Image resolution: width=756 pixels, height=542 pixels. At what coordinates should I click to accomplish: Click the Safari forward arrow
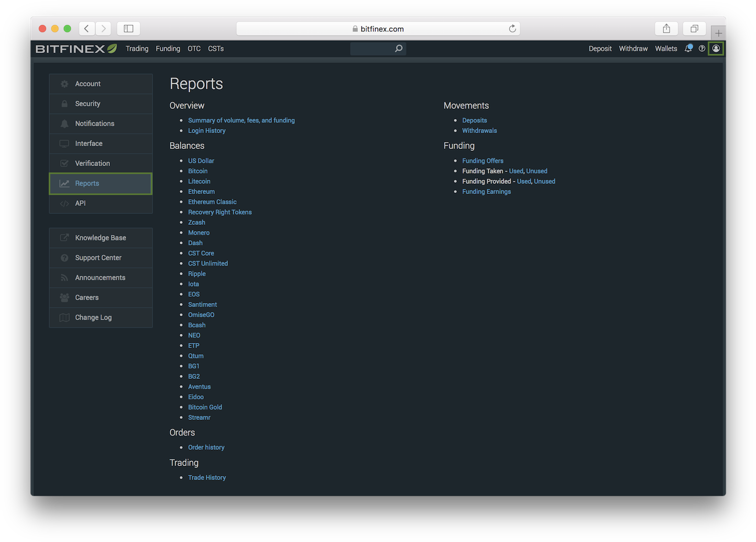tap(104, 28)
